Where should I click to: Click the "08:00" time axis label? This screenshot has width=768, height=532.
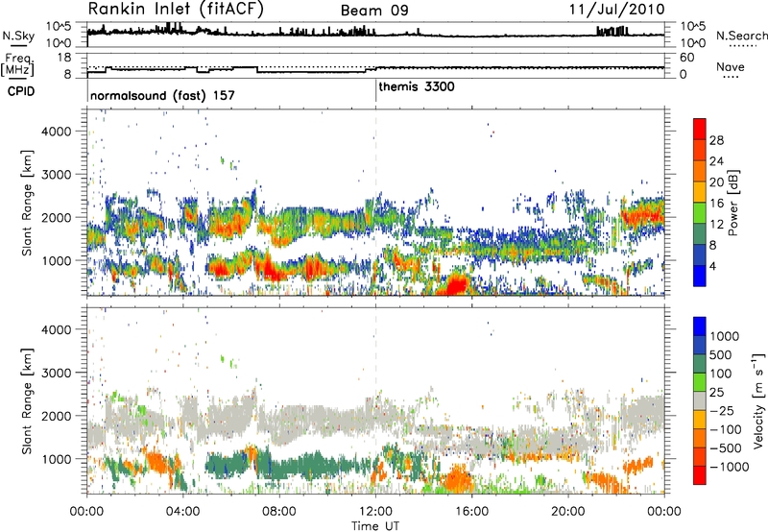[x=279, y=512]
